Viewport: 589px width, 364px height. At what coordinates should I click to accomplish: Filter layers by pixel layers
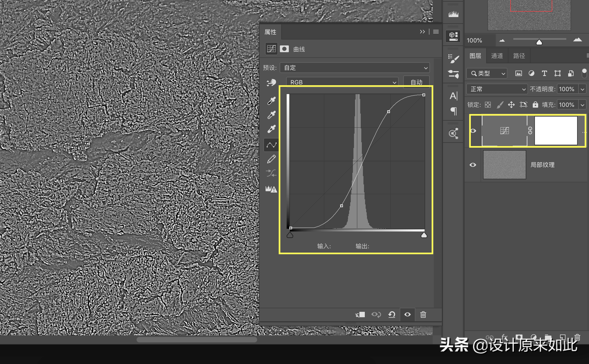[x=518, y=73]
